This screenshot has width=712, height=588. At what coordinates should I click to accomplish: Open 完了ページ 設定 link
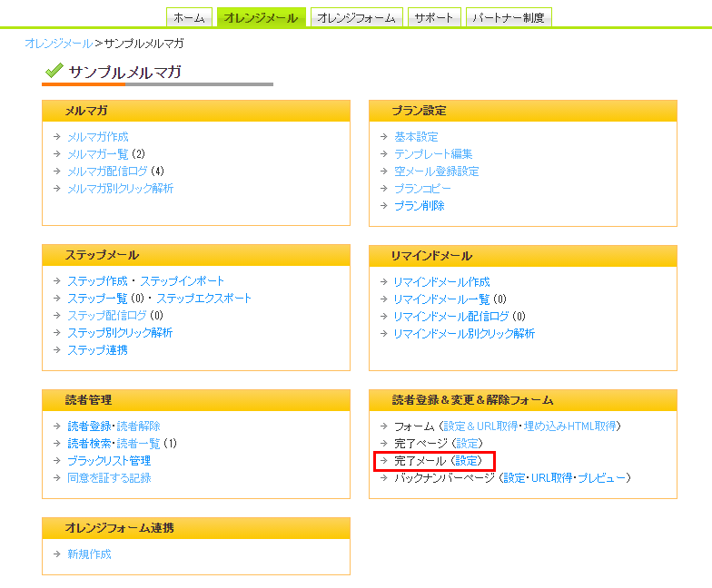(x=467, y=444)
